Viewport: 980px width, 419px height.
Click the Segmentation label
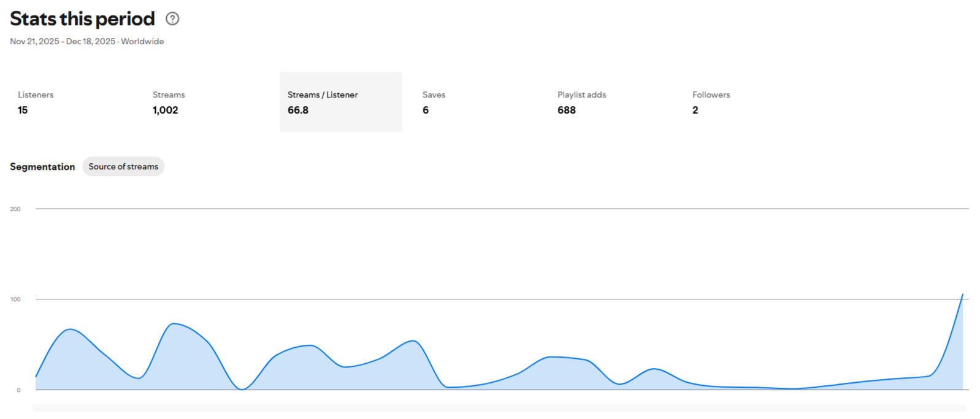pos(42,167)
